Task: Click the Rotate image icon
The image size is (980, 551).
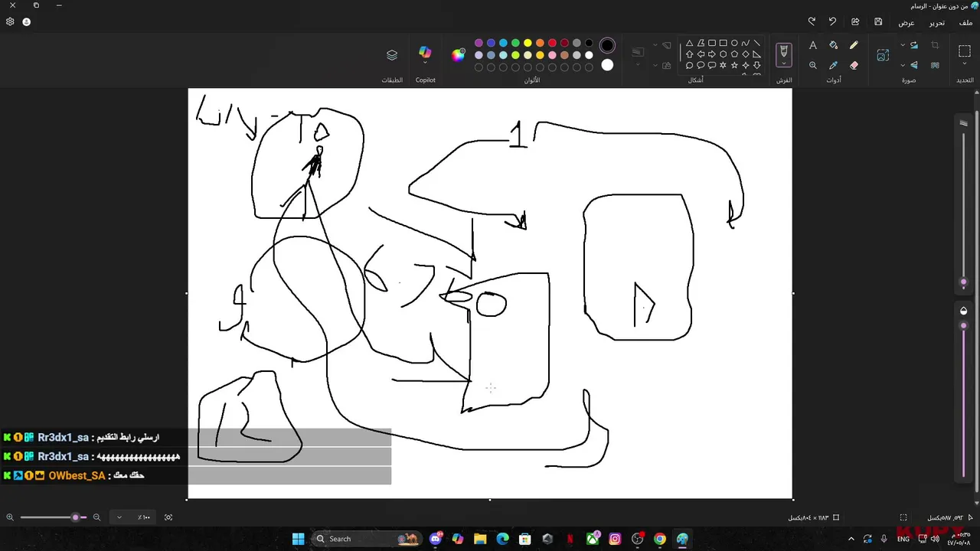Action: point(913,44)
